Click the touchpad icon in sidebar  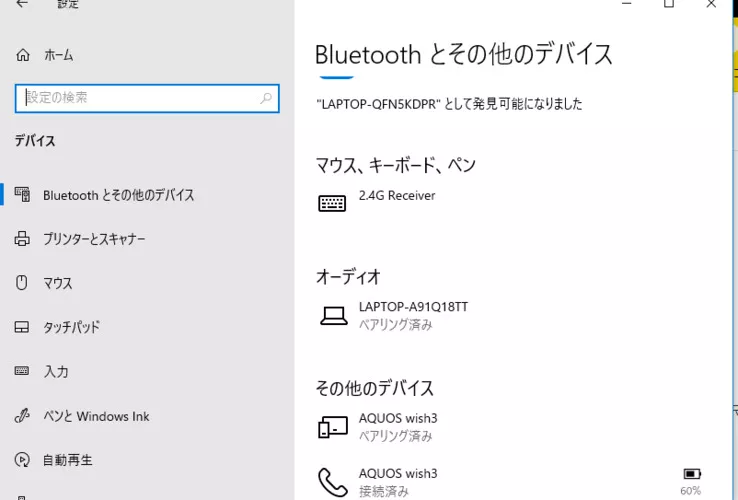point(22,327)
